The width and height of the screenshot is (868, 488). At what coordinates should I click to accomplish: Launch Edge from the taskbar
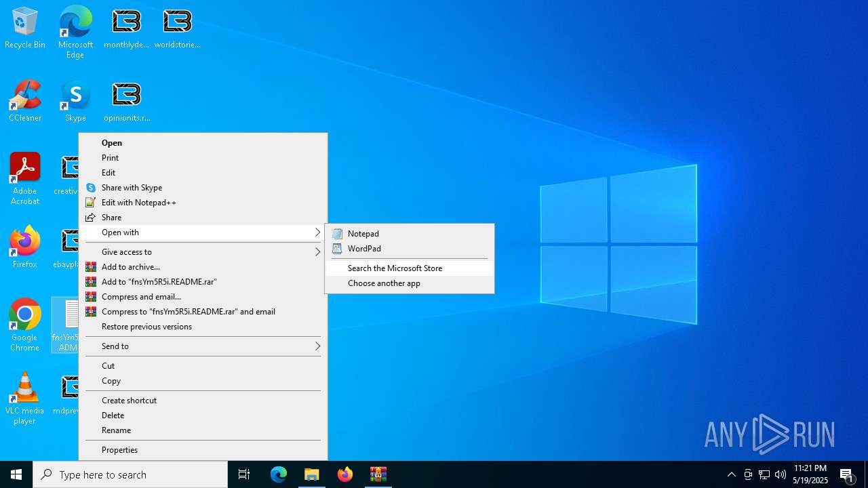(x=279, y=474)
